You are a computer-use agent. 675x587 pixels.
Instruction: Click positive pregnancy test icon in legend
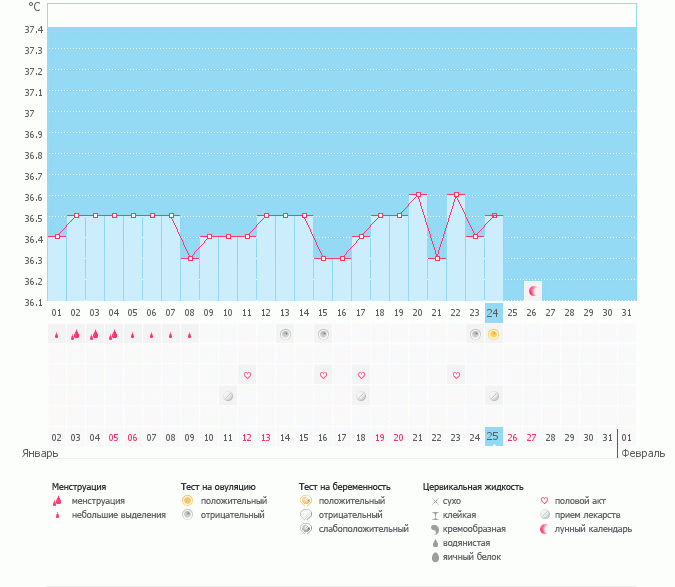coord(306,501)
